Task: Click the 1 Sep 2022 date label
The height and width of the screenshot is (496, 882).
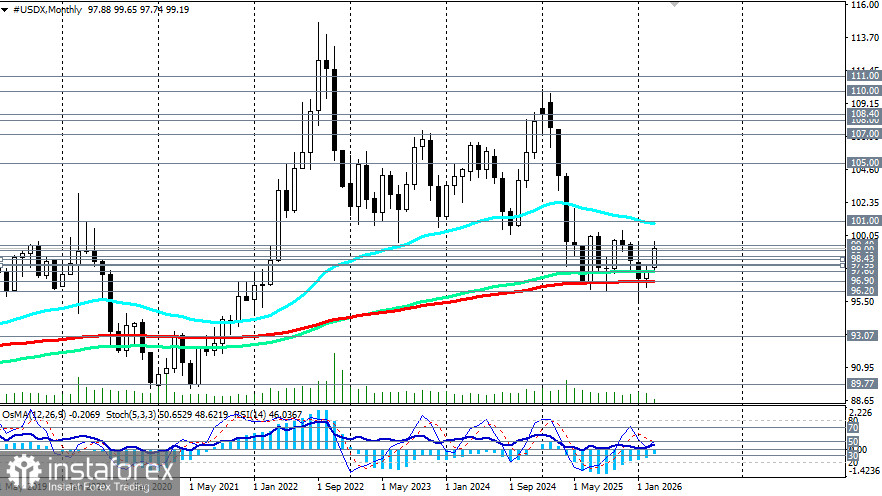Action: [x=341, y=487]
